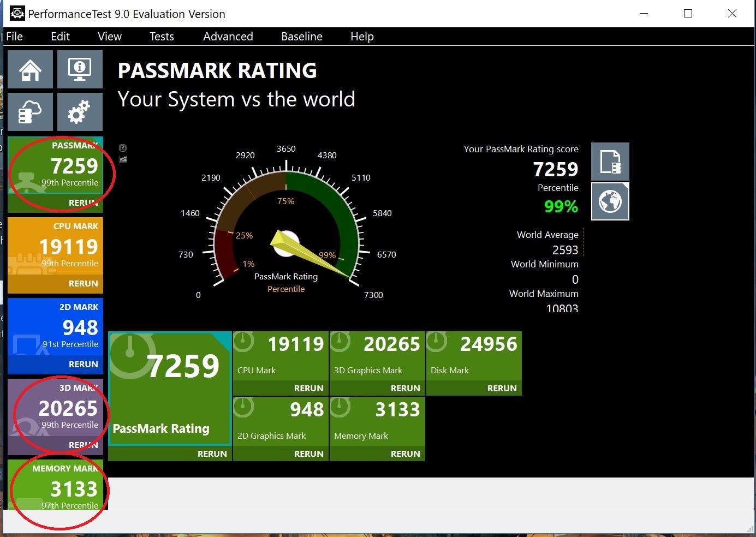
Task: Open the Memory Mark 3133 result tile
Action: [x=377, y=421]
